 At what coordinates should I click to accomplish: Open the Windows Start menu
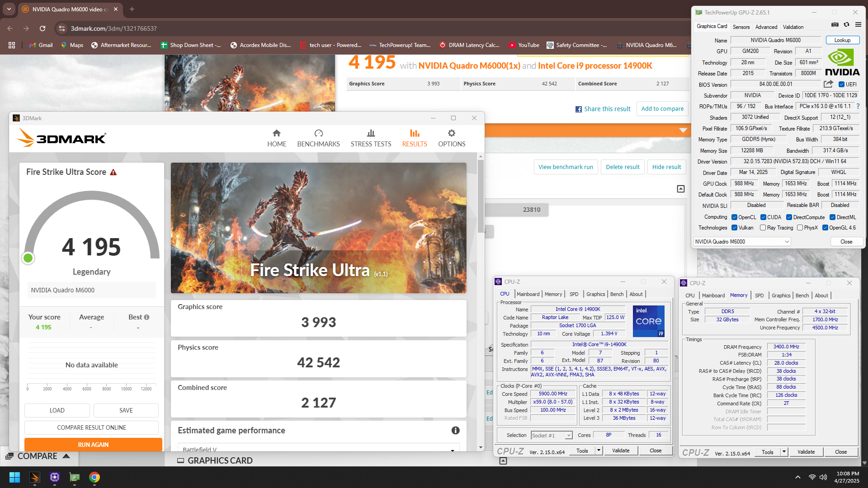[x=14, y=477]
